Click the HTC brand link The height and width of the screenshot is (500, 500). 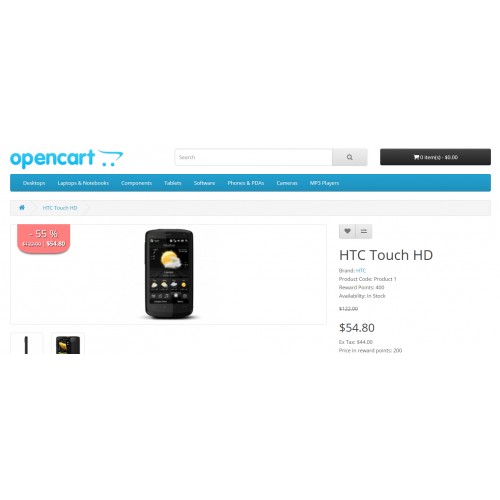(x=361, y=271)
